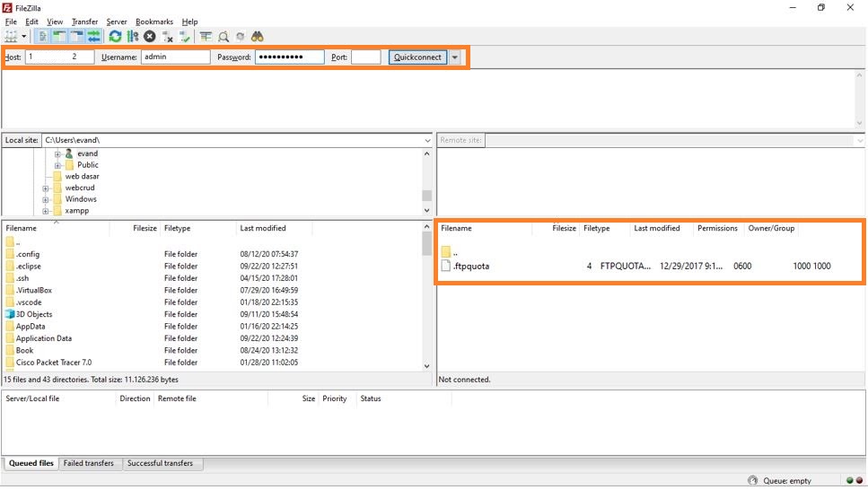Image resolution: width=868 pixels, height=490 pixels.
Task: Click the queue status icon
Action: pos(752,481)
